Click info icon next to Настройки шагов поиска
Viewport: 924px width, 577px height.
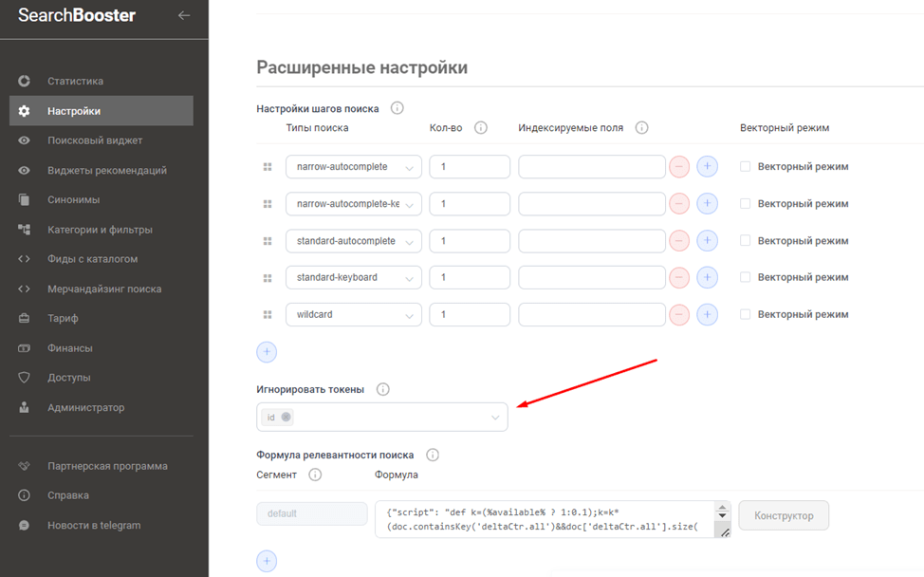[397, 108]
